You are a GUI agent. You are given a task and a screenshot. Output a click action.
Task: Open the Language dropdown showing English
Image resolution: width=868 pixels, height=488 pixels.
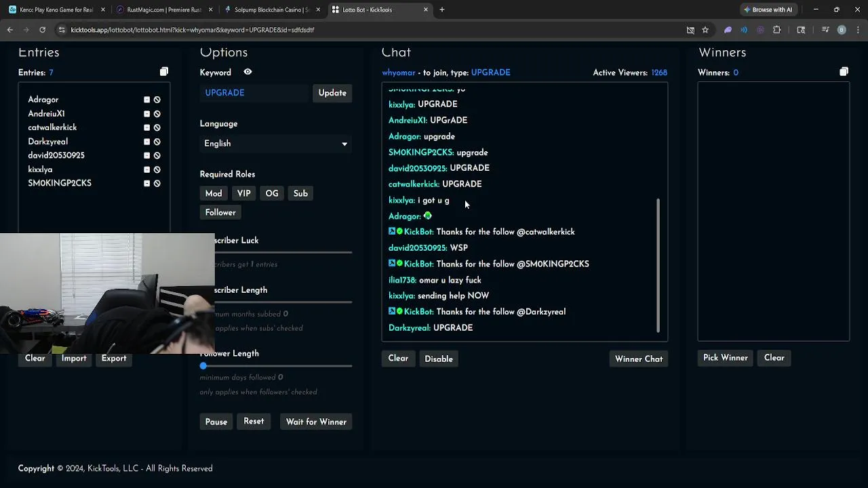(x=275, y=144)
